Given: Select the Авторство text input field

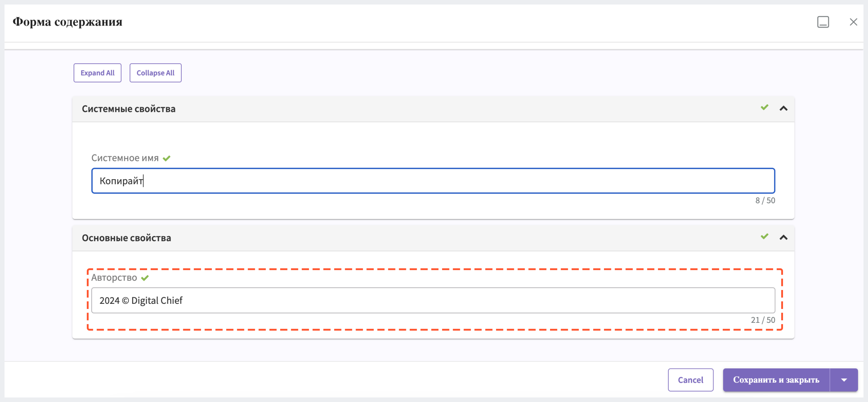Looking at the screenshot, I should coord(433,300).
